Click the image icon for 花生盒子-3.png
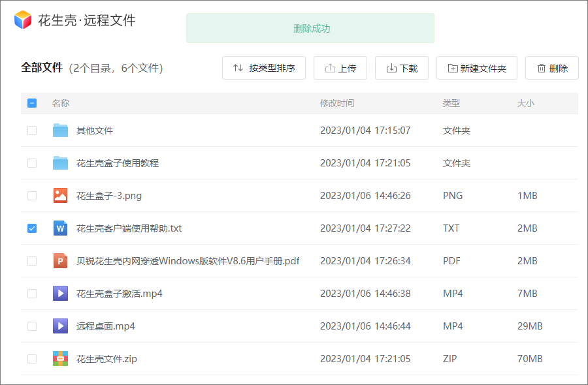Viewport: 588px width, 385px height. coord(60,196)
